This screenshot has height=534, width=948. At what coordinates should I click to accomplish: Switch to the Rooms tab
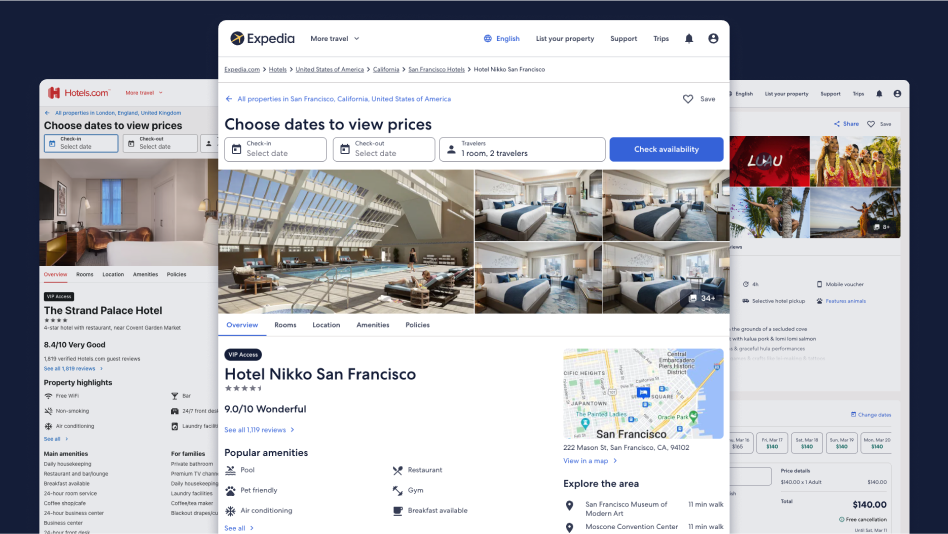point(285,325)
